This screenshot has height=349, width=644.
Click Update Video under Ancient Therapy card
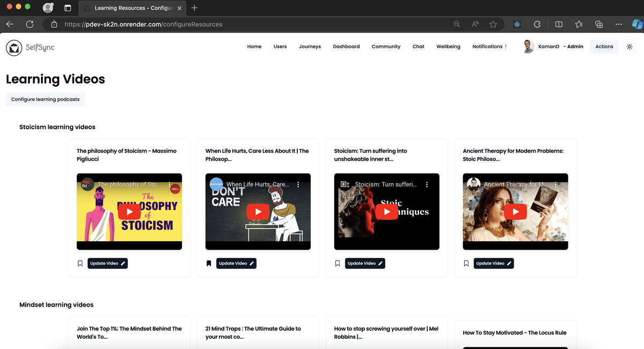point(494,263)
